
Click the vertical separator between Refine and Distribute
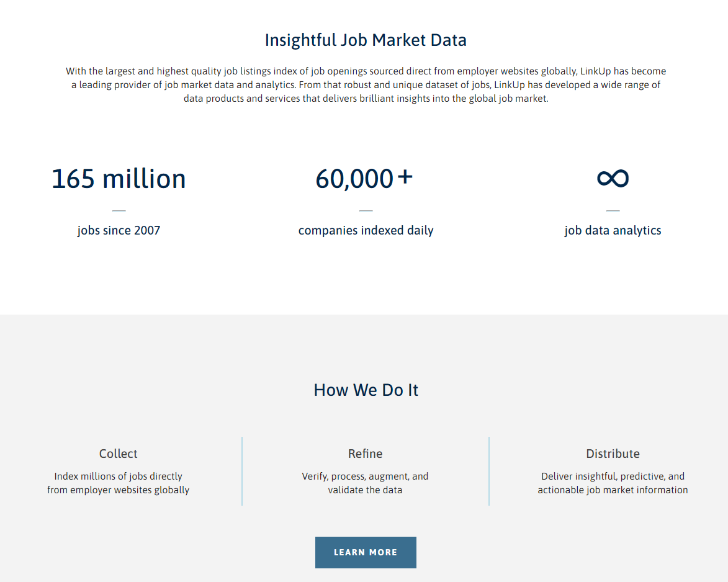click(489, 471)
